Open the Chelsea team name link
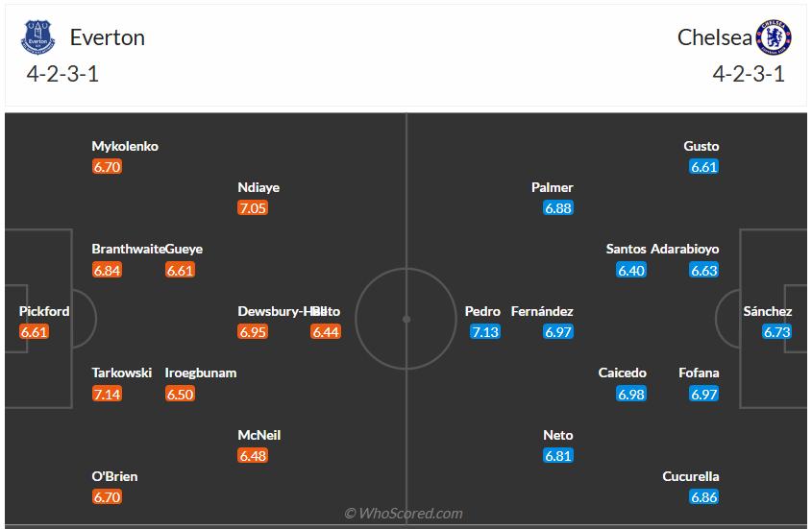The height and width of the screenshot is (529, 812). (715, 37)
